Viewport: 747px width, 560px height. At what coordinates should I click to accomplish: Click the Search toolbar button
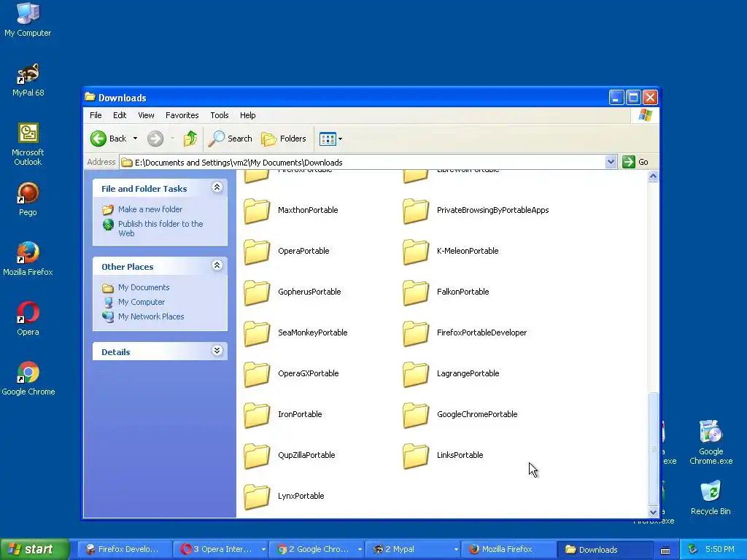pos(230,139)
